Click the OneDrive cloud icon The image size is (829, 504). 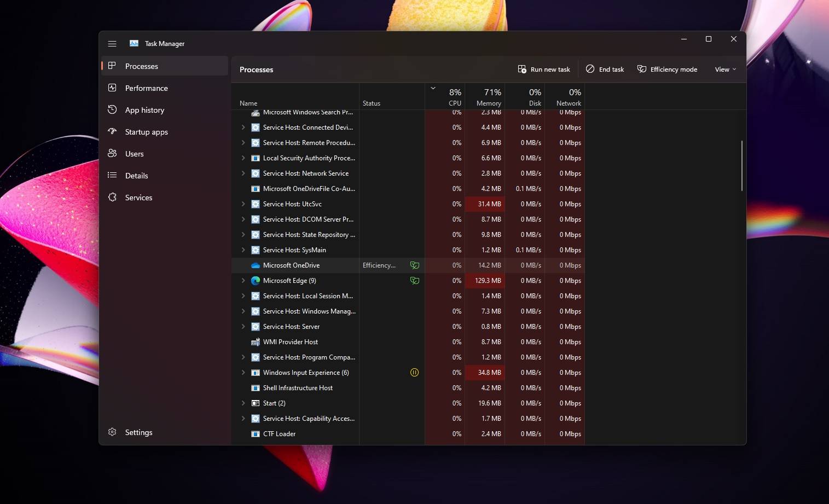tap(255, 265)
